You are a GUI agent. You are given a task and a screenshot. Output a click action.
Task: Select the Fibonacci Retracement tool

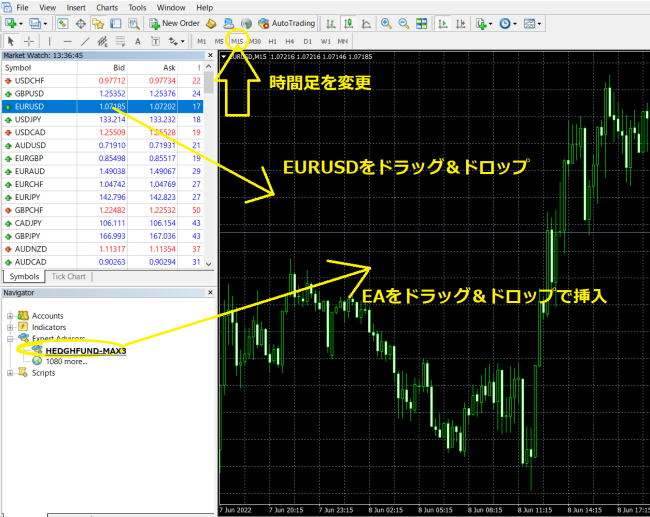pos(120,41)
